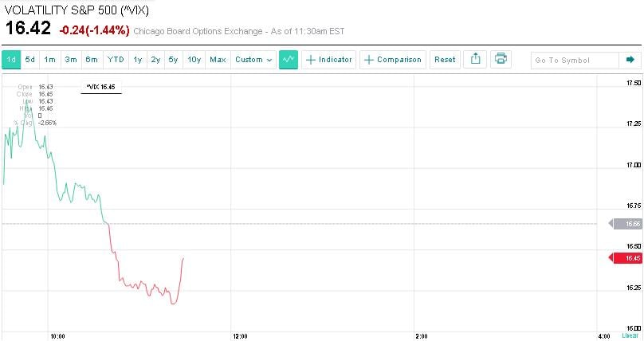Click the Go To Symbol input field
The width and height of the screenshot is (644, 341).
pos(575,60)
